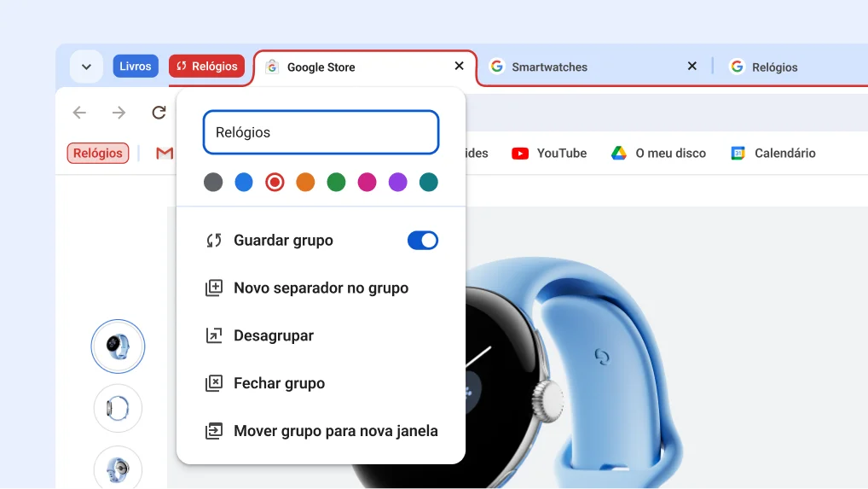Click the Google Store tab favicon
Viewport: 868px width, 489px height.
click(x=272, y=67)
